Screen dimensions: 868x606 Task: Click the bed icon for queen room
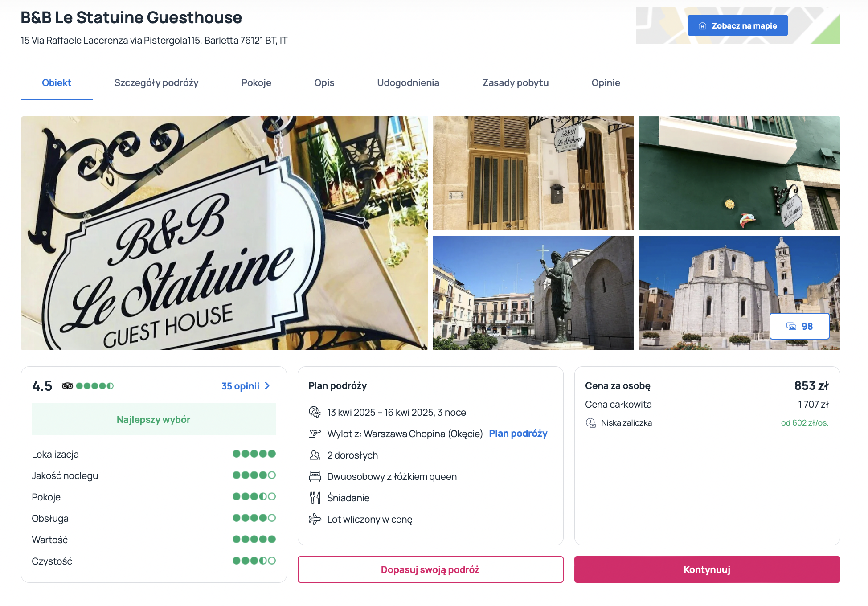[315, 476]
